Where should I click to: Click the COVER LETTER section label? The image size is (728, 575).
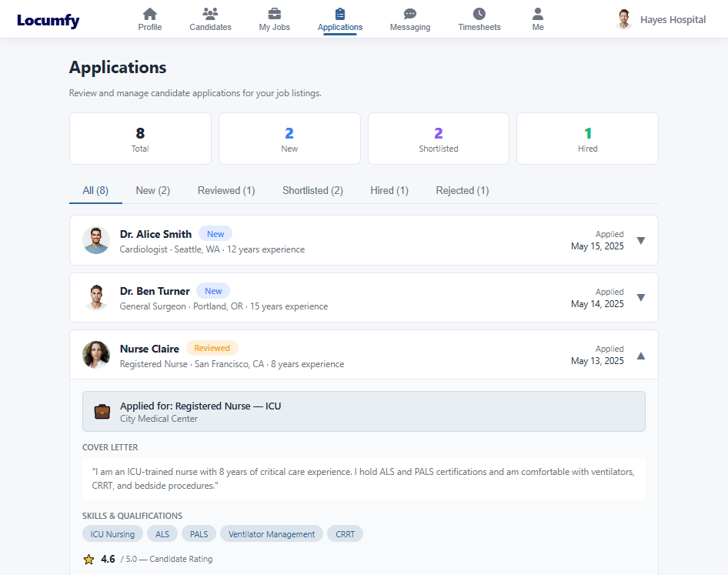click(x=110, y=447)
